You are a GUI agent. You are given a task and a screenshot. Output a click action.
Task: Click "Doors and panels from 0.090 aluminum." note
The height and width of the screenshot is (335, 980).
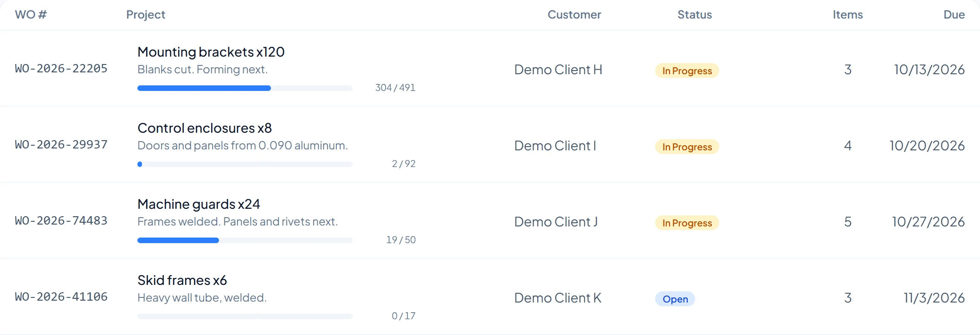[x=243, y=146]
